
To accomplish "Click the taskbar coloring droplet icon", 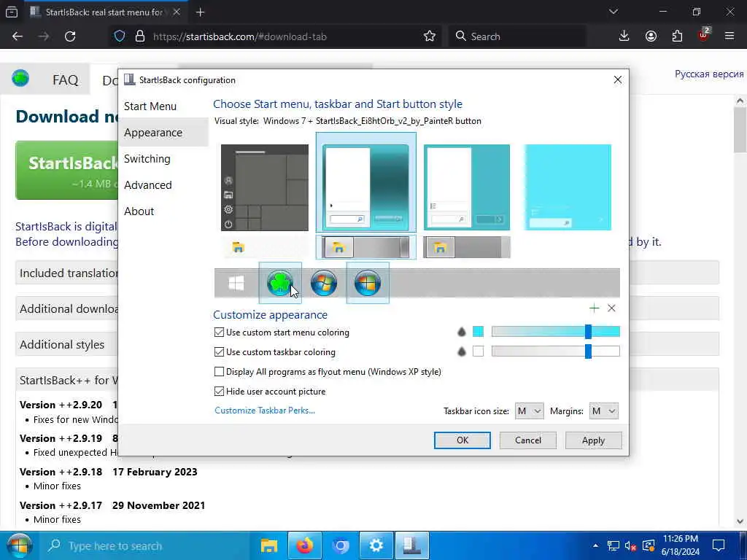I will tap(461, 351).
